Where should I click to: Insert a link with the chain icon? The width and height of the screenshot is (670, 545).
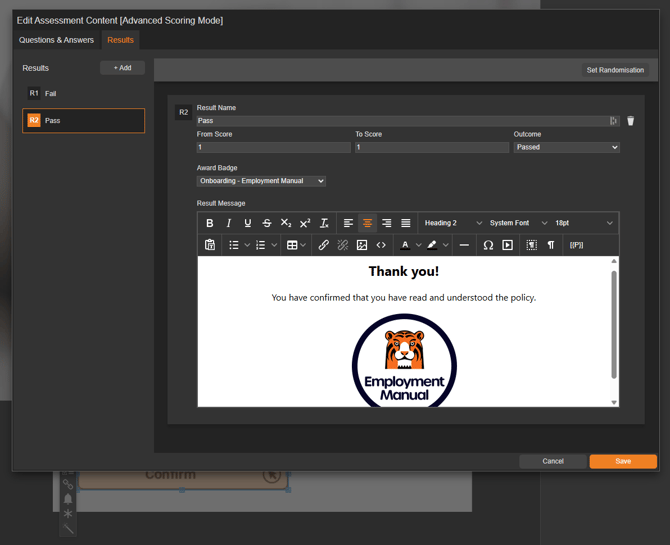[323, 245]
